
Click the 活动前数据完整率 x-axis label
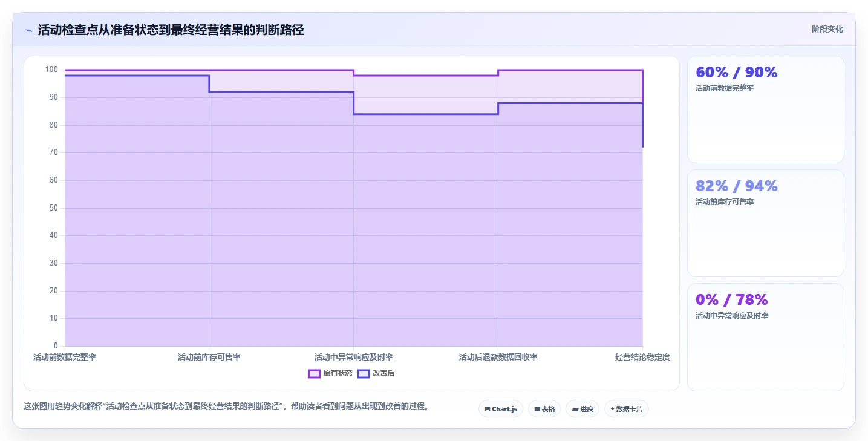(65, 358)
